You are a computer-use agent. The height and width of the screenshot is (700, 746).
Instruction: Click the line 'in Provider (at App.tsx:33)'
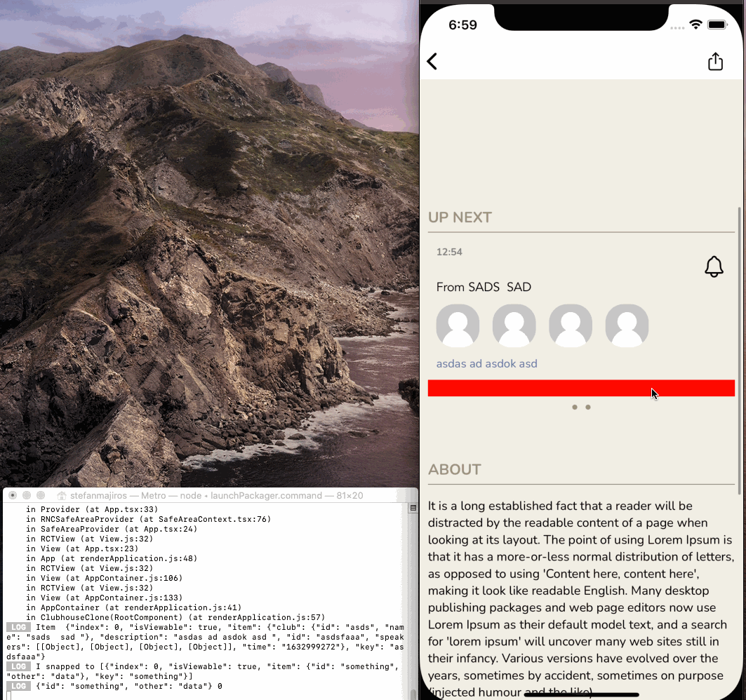click(x=92, y=509)
